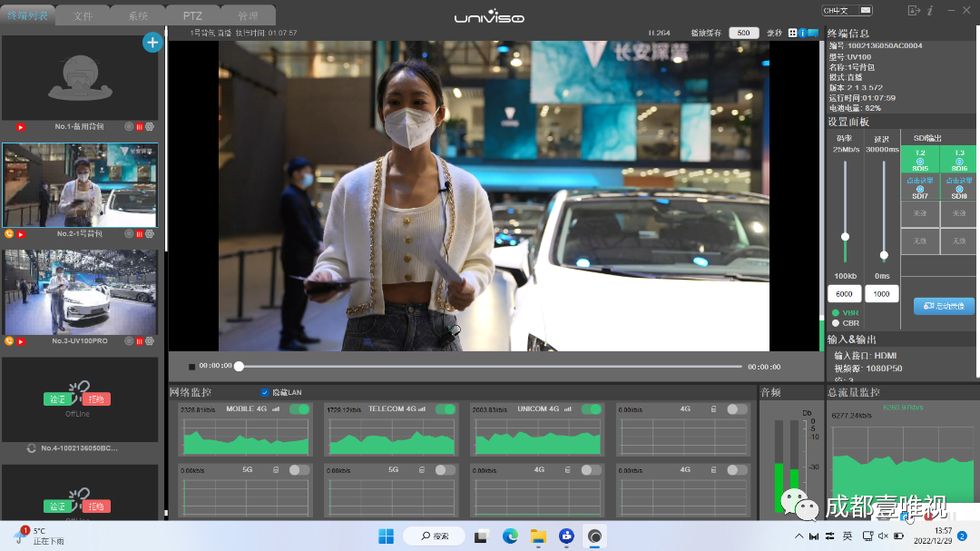The image size is (980, 551).
Task: Click the logout icon in the title bar
Action: 914,11
